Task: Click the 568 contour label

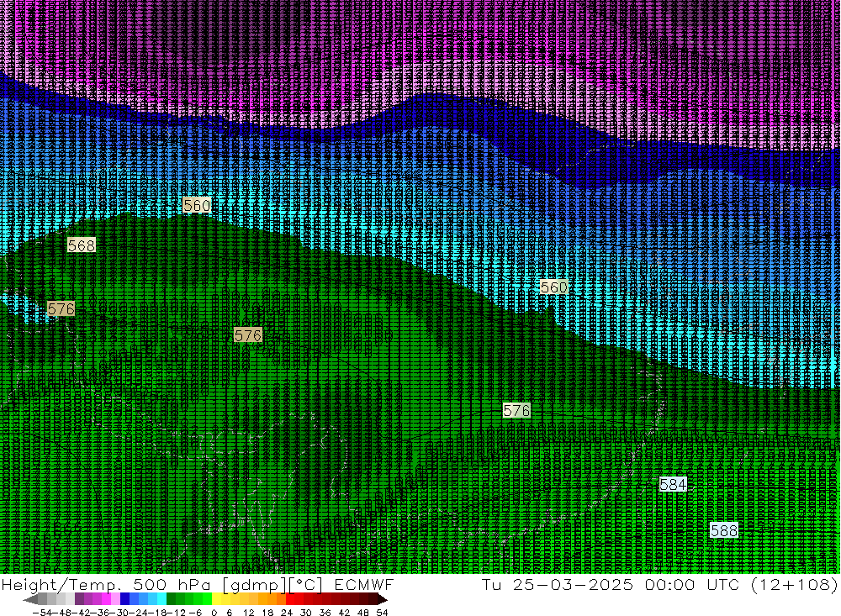Action: click(82, 245)
